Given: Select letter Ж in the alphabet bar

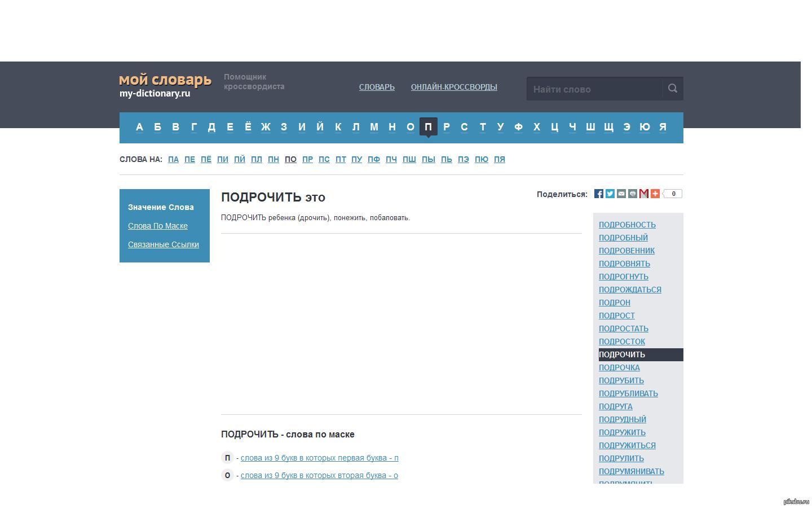Looking at the screenshot, I should point(266,127).
